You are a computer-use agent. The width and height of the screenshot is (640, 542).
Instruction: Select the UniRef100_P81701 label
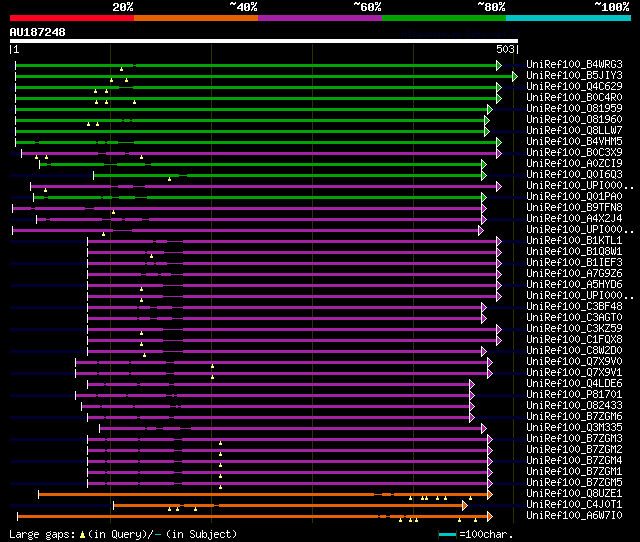click(x=574, y=395)
